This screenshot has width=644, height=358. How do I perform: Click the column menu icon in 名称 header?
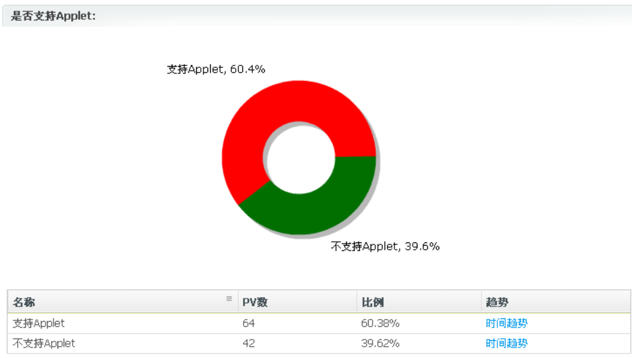point(229,299)
